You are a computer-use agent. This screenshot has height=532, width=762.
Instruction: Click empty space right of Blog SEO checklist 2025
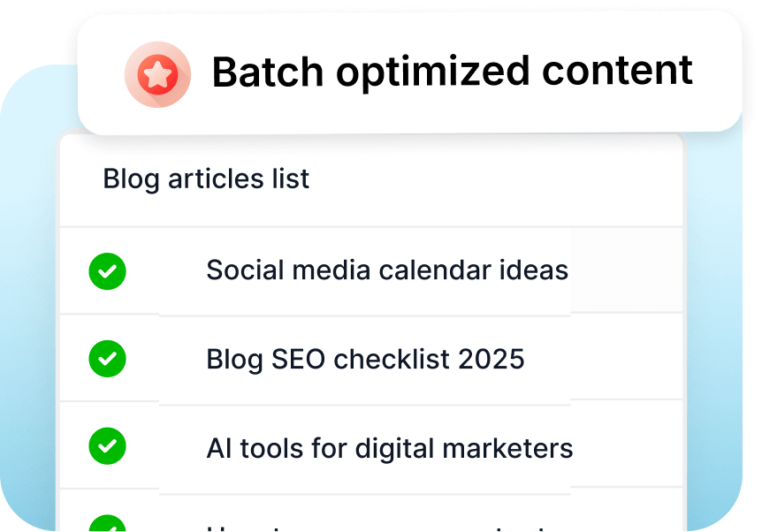click(610, 360)
